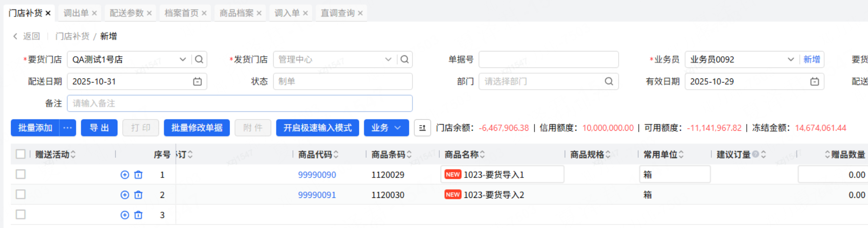Sort by 常用单位 column
Image resolution: width=868 pixels, height=228 pixels.
(681, 154)
